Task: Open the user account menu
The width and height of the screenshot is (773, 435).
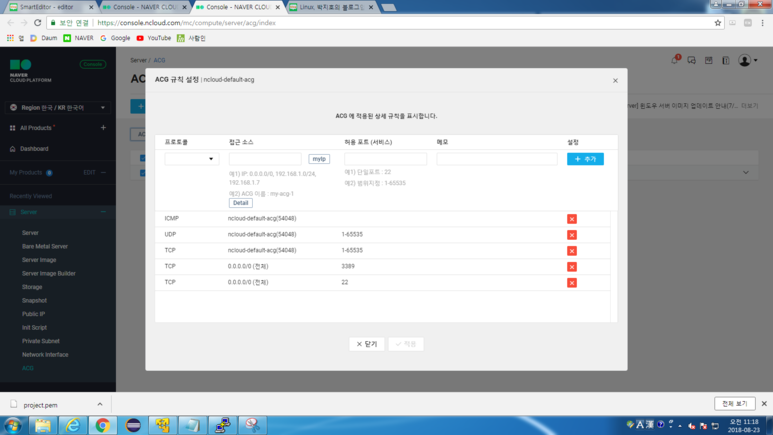Action: 747,61
